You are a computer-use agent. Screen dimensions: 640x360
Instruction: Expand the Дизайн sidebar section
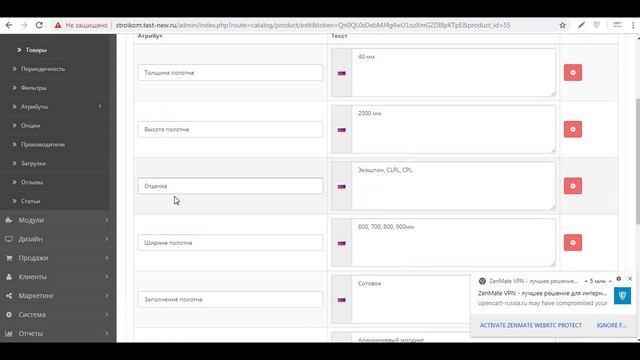pyautogui.click(x=58, y=239)
